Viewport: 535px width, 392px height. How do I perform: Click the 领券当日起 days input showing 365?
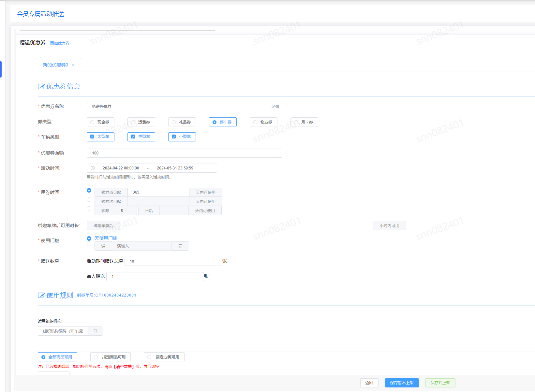158,192
